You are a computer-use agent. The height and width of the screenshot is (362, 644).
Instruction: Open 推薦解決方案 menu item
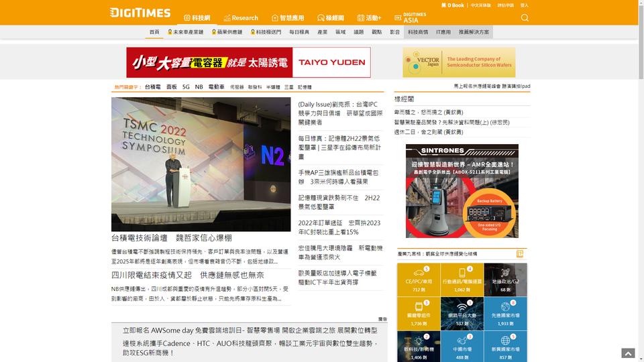474,32
